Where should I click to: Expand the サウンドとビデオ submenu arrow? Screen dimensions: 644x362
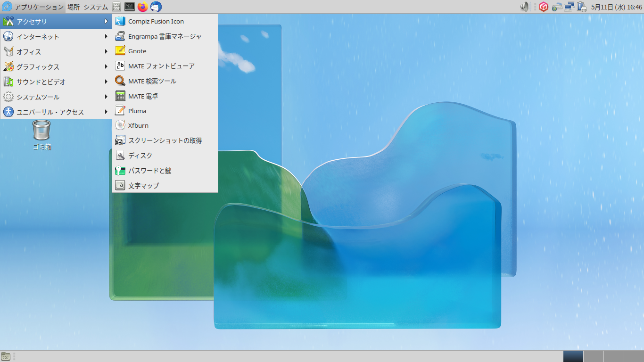107,82
